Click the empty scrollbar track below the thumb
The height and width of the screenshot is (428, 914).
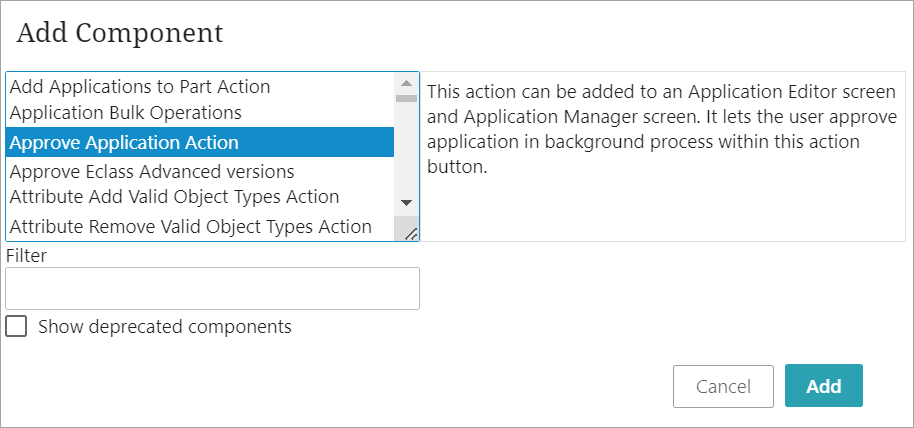point(406,148)
